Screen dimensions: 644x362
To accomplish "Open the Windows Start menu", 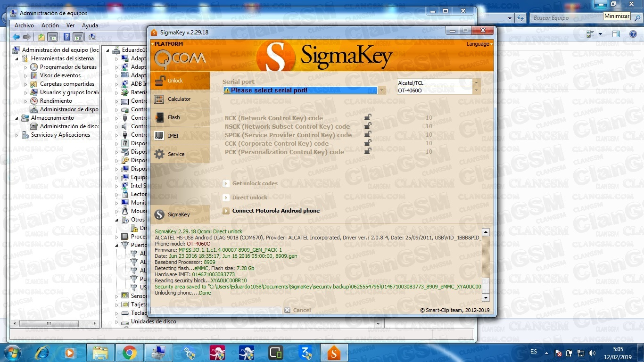I will pos(13,353).
